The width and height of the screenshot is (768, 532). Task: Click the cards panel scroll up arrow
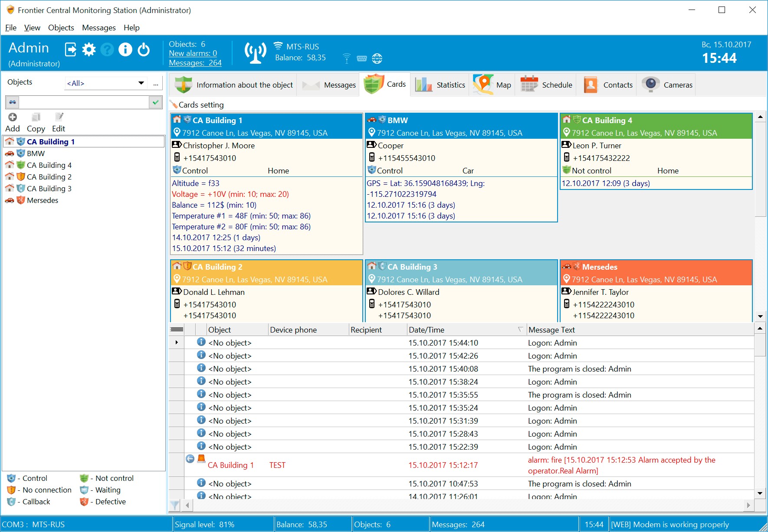pos(760,117)
